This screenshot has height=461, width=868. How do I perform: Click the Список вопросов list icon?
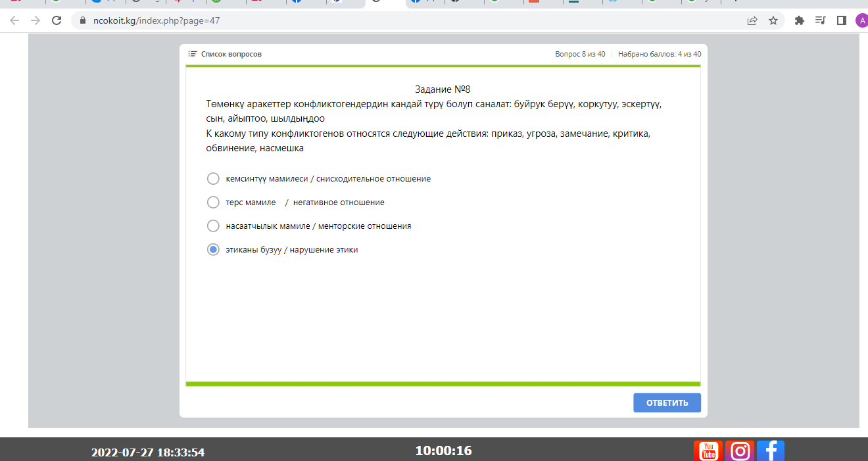(x=193, y=54)
